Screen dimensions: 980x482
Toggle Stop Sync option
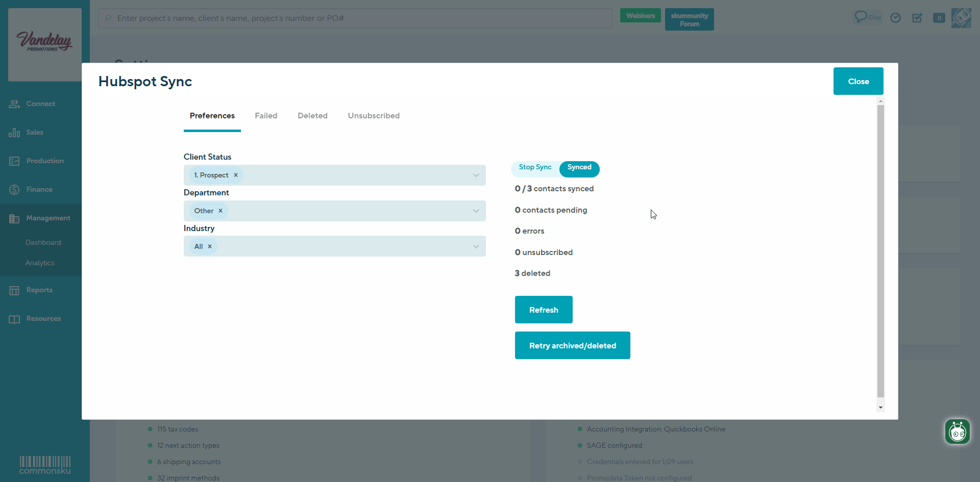tap(535, 167)
